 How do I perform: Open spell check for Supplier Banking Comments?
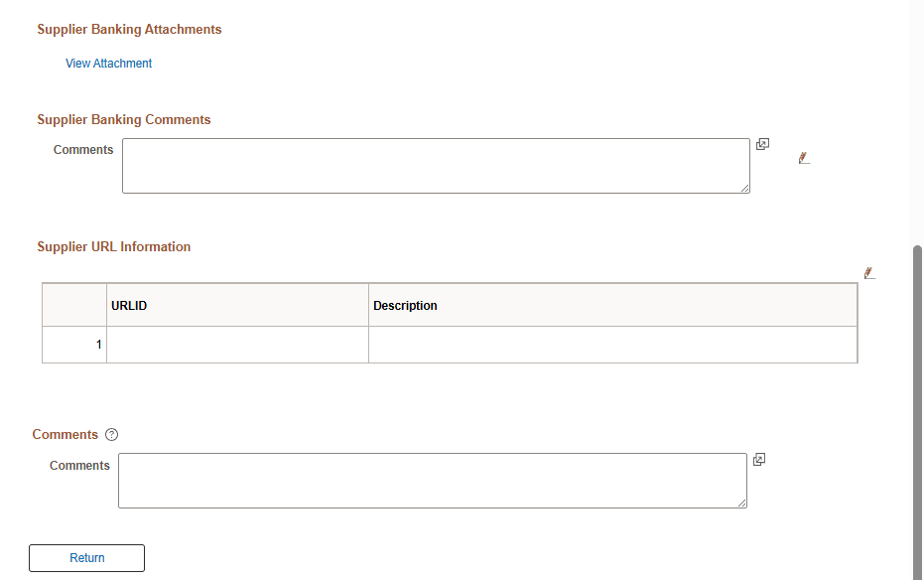(x=803, y=157)
